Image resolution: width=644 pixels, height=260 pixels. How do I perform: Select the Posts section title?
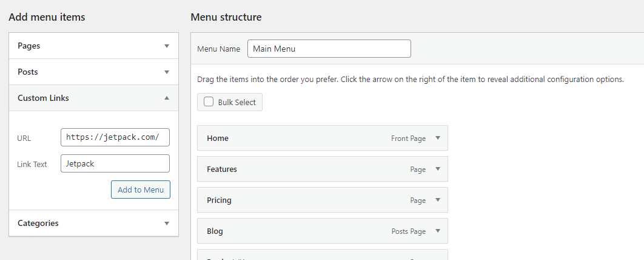[27, 72]
